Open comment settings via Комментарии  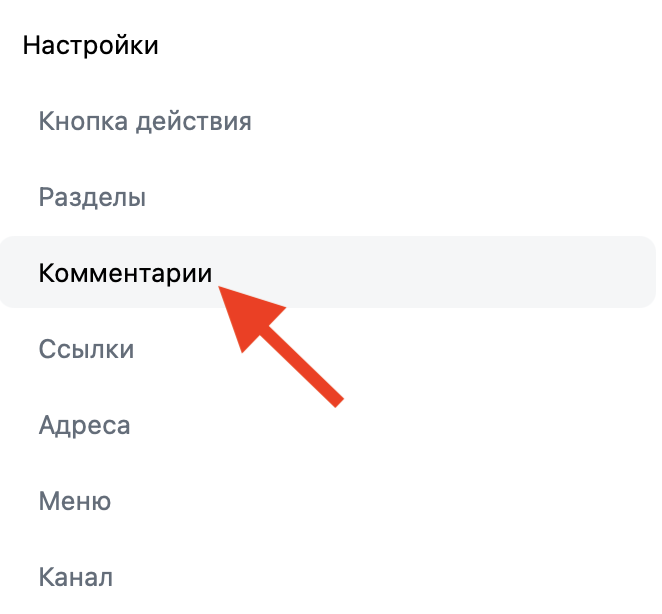tap(125, 273)
